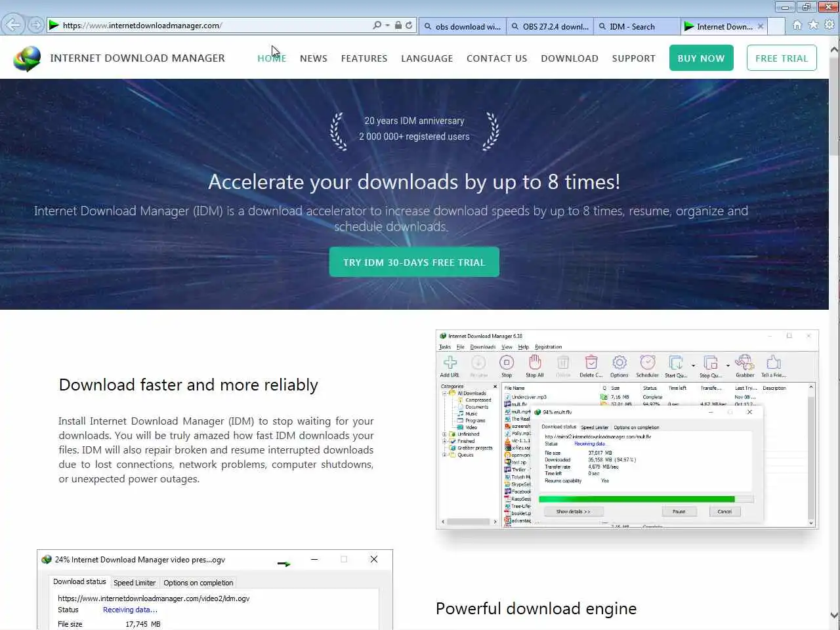Click Downloads menu in IDM screenshot
This screenshot has width=840, height=630.
pyautogui.click(x=483, y=347)
